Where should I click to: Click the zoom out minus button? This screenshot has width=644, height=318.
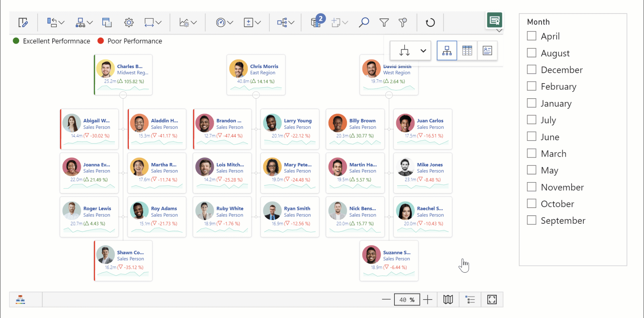tap(386, 300)
